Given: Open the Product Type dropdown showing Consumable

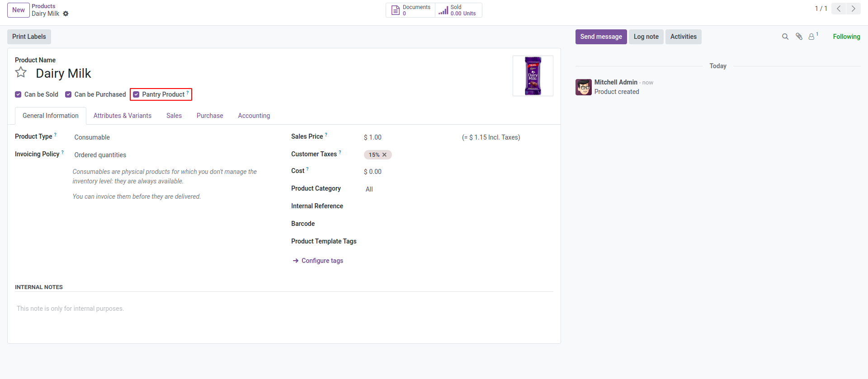Looking at the screenshot, I should pyautogui.click(x=175, y=137).
